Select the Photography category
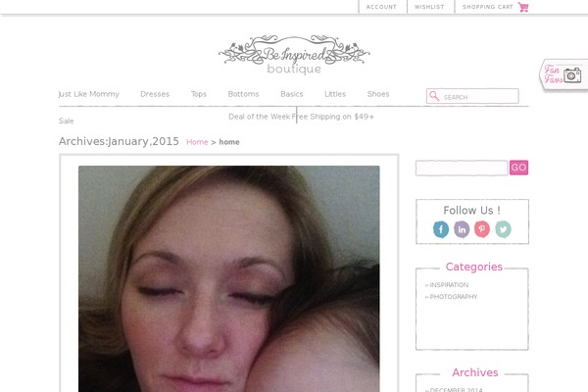This screenshot has width=588, height=392. click(x=454, y=297)
